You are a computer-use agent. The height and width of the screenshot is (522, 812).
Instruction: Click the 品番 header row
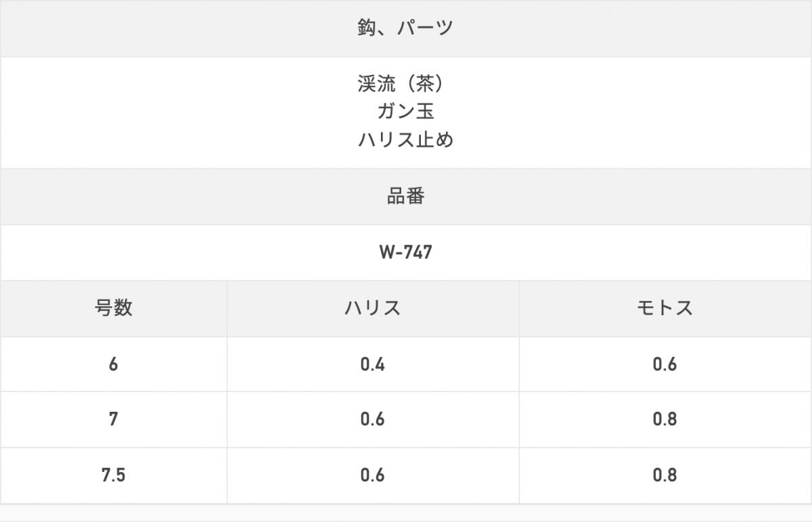(405, 196)
